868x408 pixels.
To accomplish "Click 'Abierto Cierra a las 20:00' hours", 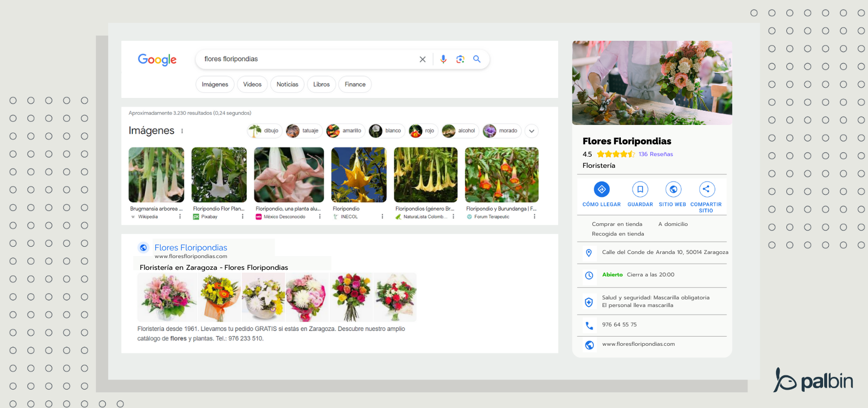I will (638, 274).
